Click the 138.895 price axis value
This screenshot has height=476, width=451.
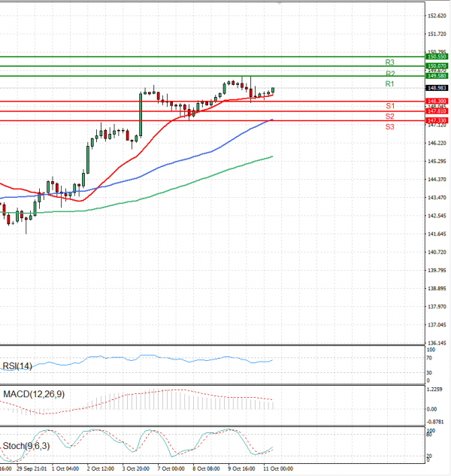pyautogui.click(x=437, y=289)
